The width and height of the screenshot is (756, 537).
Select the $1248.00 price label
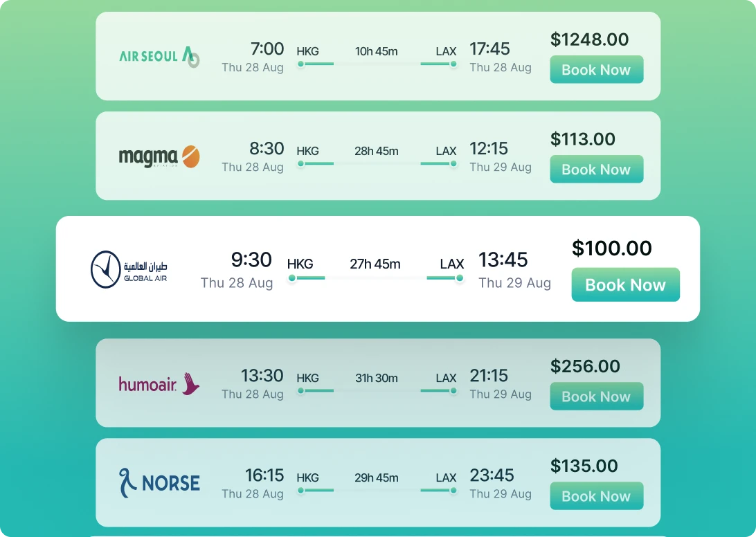pos(590,40)
